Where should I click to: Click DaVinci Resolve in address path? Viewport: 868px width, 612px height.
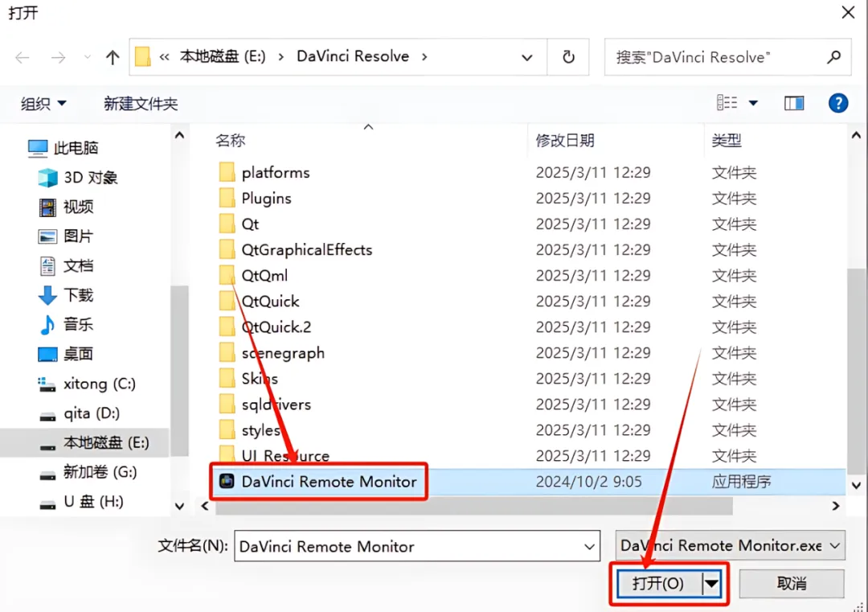(x=353, y=56)
